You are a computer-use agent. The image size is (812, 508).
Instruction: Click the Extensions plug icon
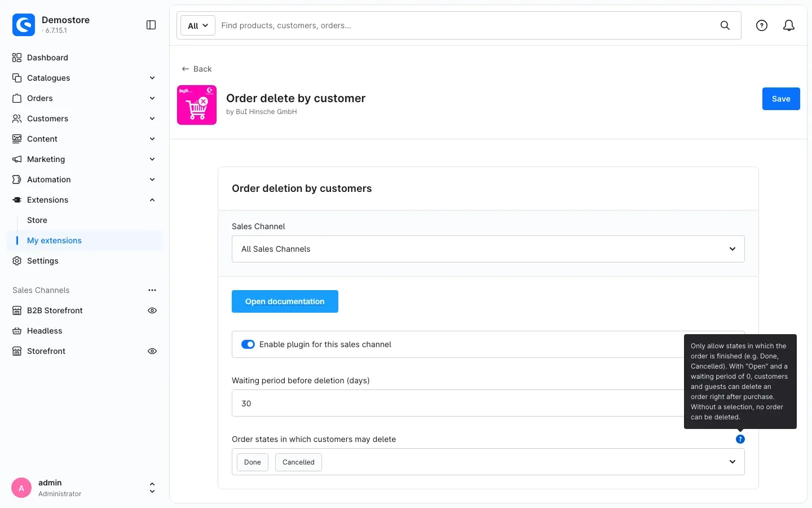(17, 200)
